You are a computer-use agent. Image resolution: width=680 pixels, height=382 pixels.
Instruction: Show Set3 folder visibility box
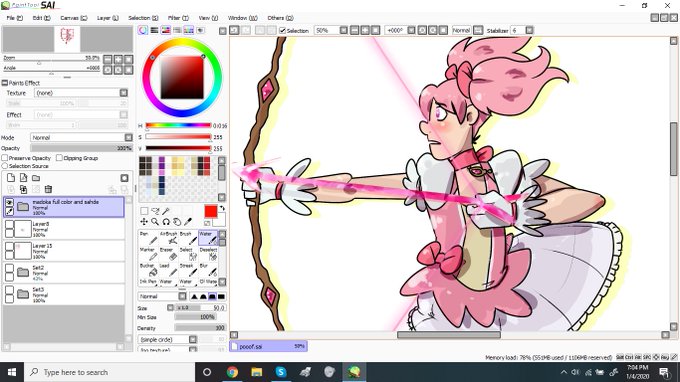[9, 290]
